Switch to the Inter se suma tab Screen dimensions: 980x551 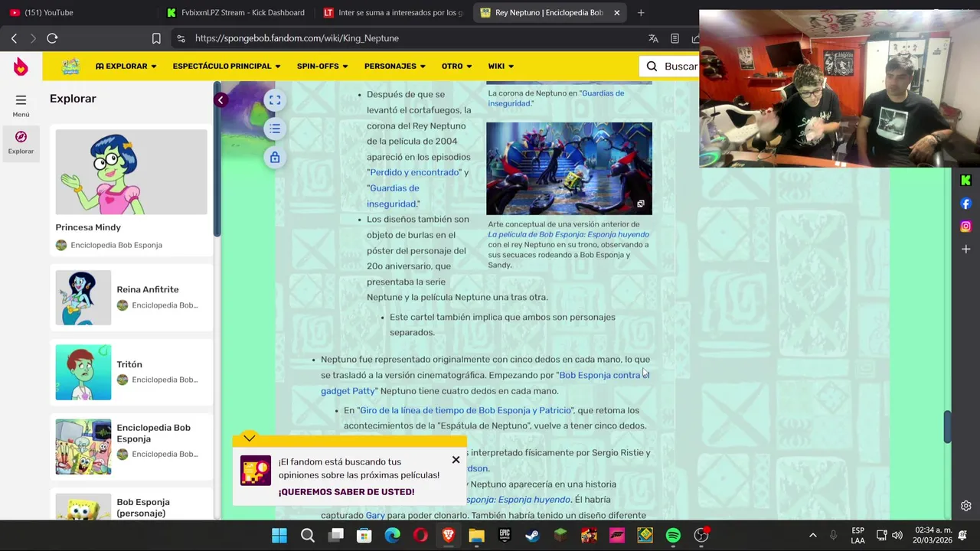coord(394,12)
